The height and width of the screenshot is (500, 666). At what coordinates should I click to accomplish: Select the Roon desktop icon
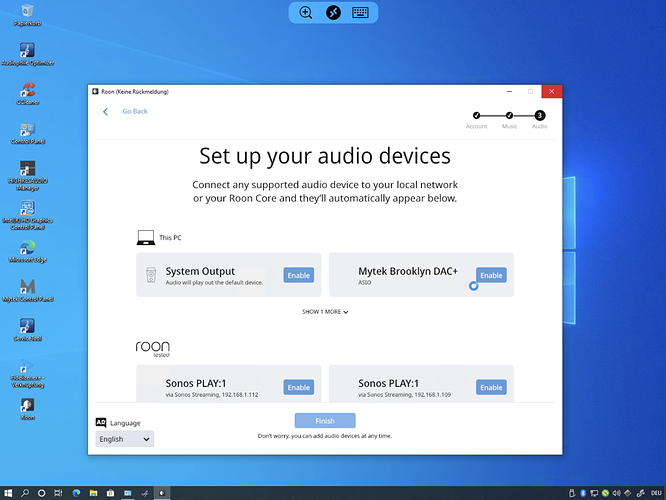[27, 409]
